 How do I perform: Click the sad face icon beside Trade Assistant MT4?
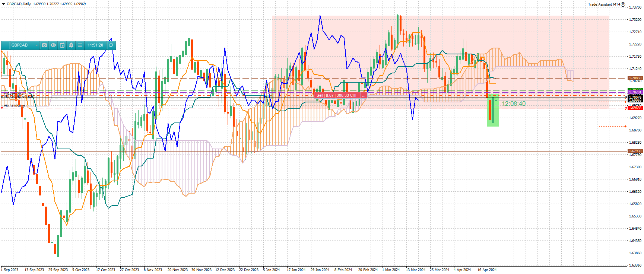pyautogui.click(x=623, y=4)
